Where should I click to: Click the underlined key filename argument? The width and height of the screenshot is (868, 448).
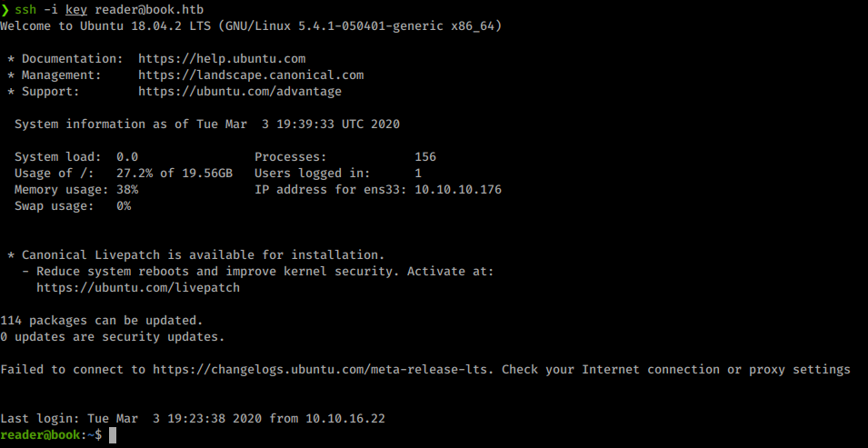[76, 10]
